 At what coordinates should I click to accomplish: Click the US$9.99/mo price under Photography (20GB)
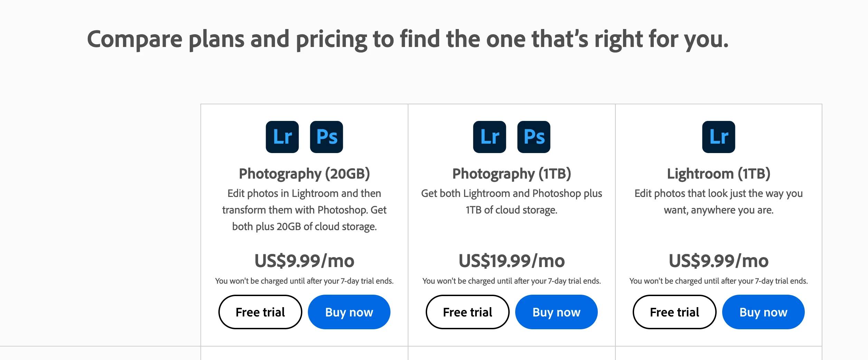[304, 261]
